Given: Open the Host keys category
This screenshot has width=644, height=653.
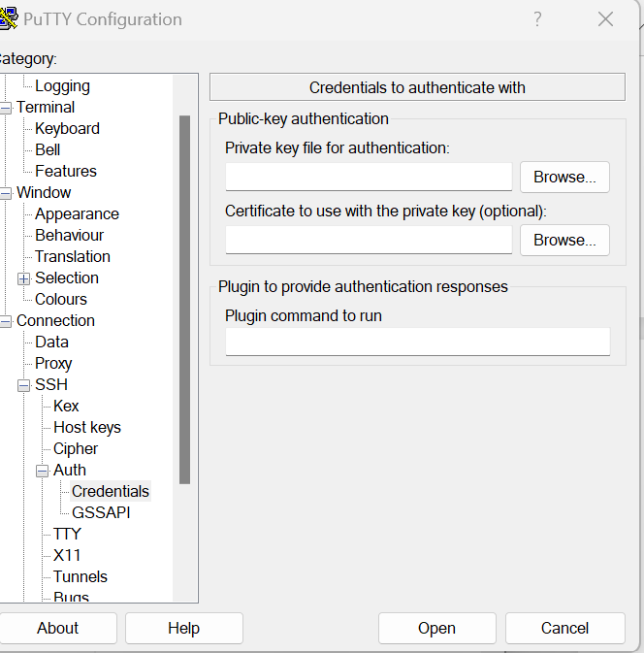Looking at the screenshot, I should click(87, 427).
